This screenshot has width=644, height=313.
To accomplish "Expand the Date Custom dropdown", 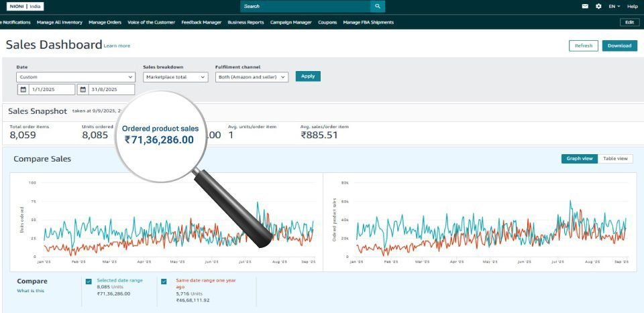I will click(76, 77).
